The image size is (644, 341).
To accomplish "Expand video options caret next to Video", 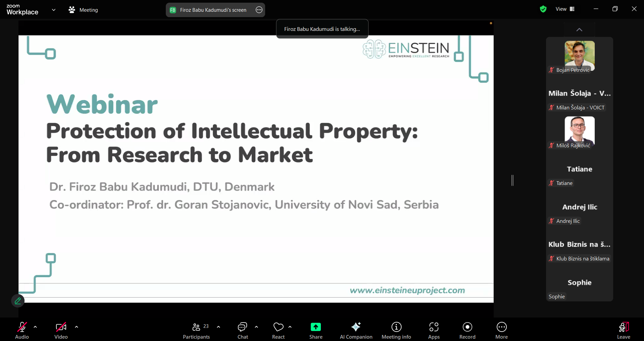I will (x=77, y=327).
